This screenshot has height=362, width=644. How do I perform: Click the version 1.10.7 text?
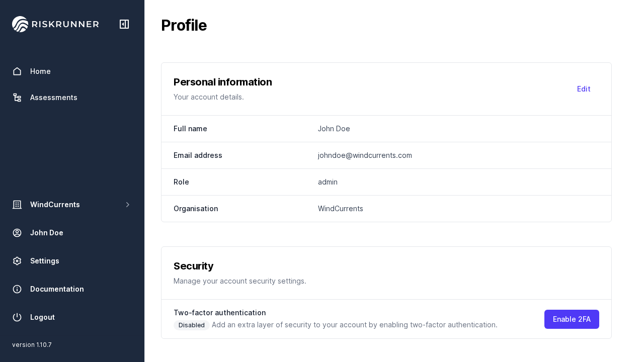coord(32,345)
